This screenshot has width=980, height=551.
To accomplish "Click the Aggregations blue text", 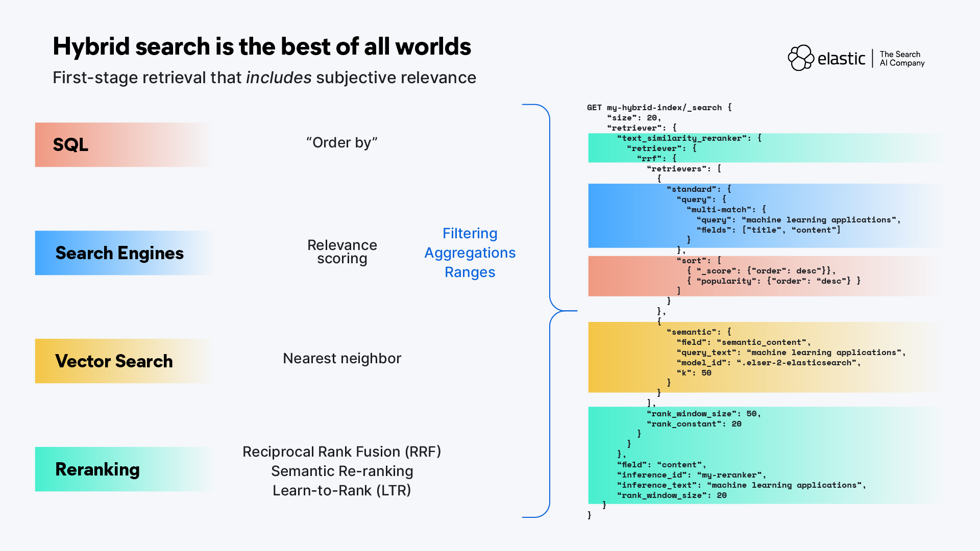I will click(x=470, y=253).
